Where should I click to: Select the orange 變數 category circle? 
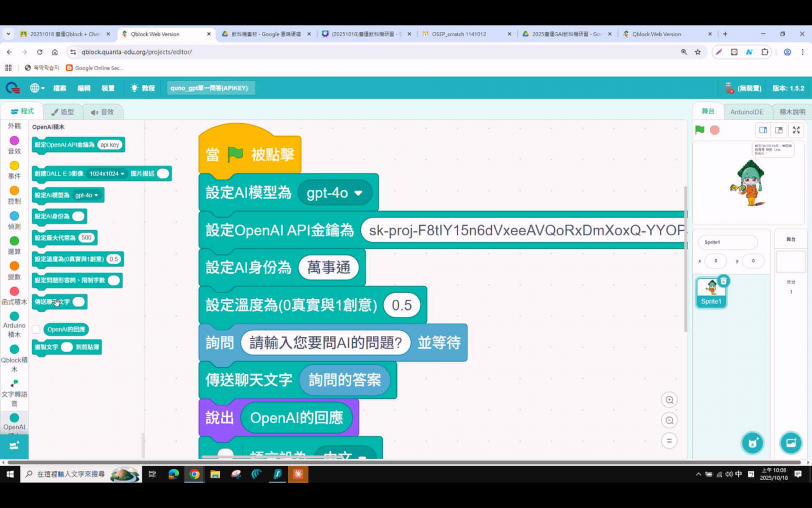(14, 266)
